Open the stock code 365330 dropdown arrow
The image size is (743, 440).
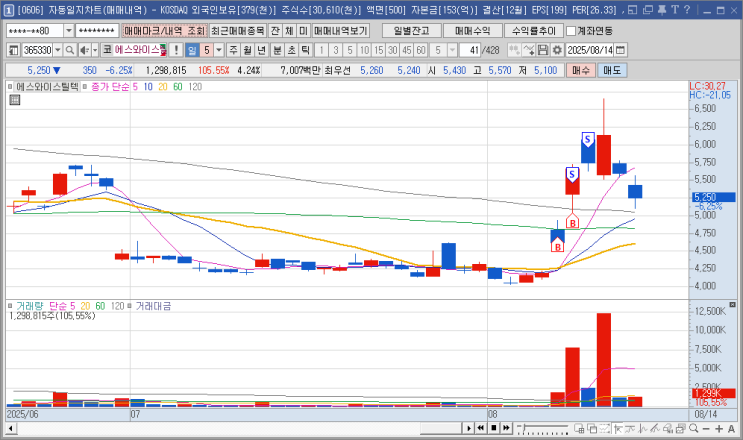tap(58, 50)
